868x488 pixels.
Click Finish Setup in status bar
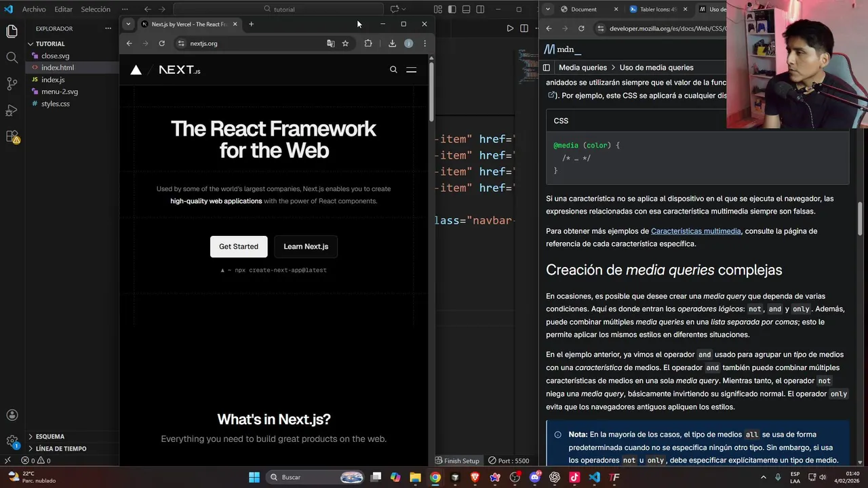(x=458, y=461)
